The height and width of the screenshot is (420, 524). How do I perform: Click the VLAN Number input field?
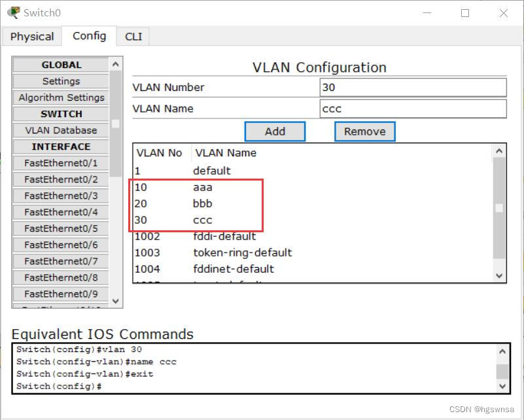413,87
